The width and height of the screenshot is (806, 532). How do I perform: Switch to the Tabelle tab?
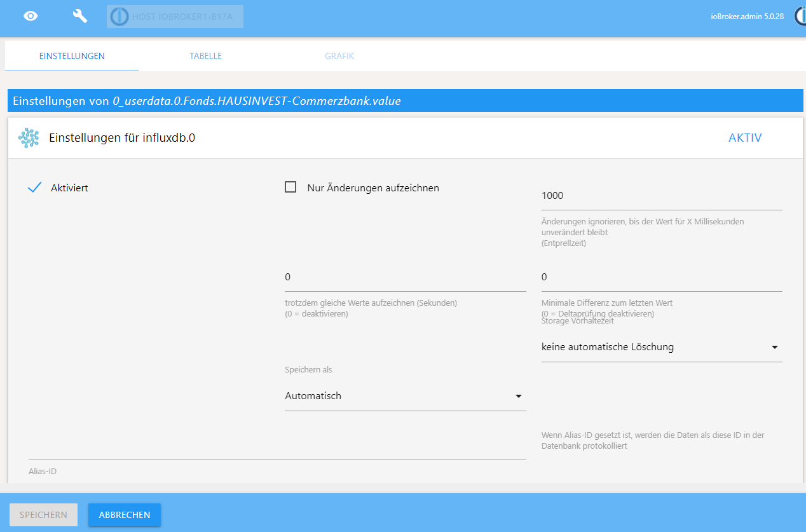point(205,56)
